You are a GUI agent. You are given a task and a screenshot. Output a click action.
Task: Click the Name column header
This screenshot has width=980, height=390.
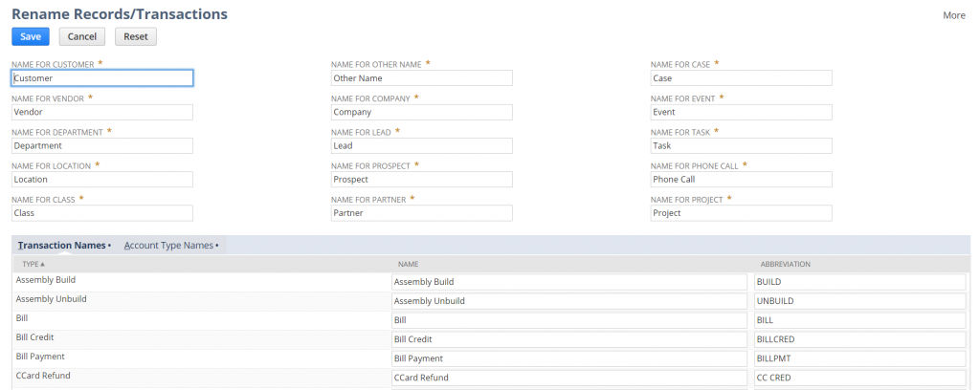point(408,265)
